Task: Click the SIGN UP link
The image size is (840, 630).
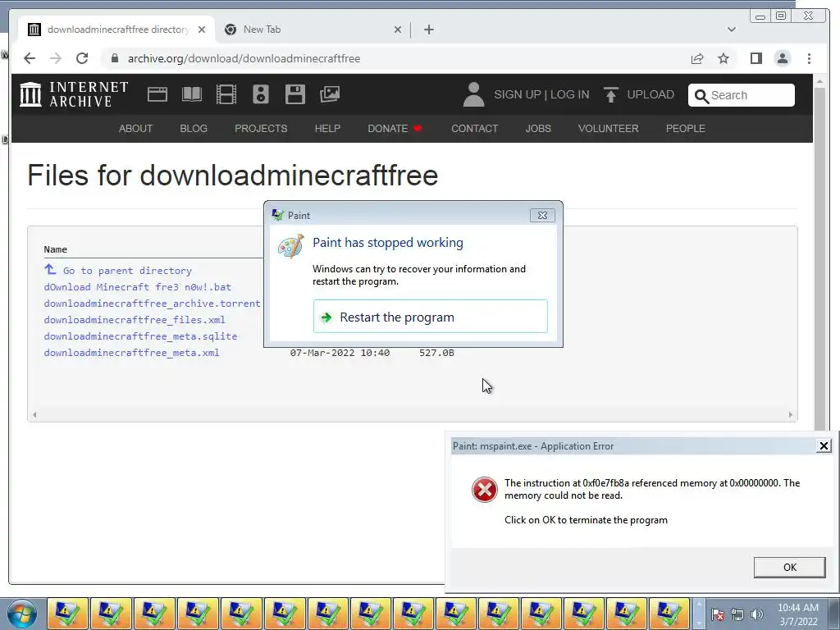Action: pos(517,95)
